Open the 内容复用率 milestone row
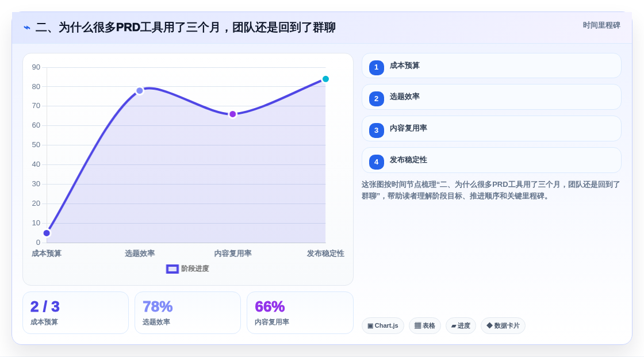Image resolution: width=644 pixels, height=357 pixels. tap(491, 129)
